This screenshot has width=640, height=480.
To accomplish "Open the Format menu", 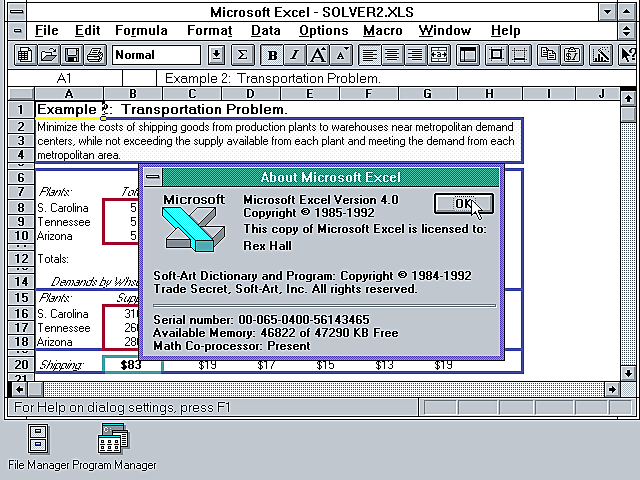I will coord(209,31).
